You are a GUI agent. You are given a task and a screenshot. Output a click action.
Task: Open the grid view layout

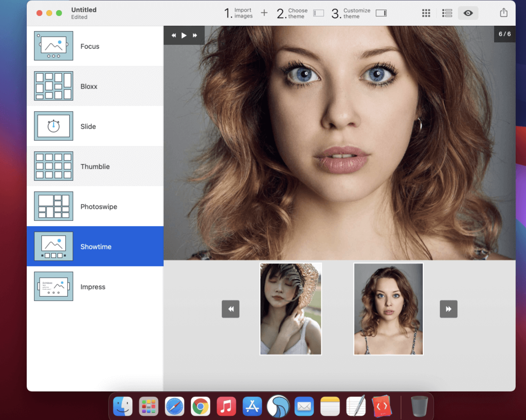[426, 13]
